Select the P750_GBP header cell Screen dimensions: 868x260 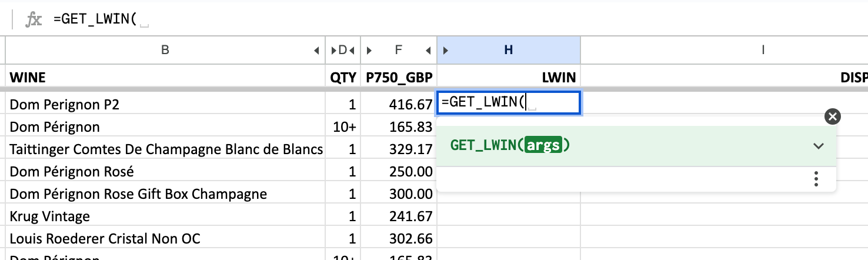pyautogui.click(x=399, y=78)
